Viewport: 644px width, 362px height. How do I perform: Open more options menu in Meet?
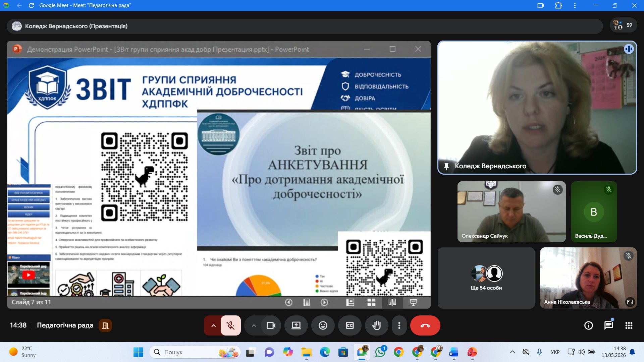click(399, 325)
